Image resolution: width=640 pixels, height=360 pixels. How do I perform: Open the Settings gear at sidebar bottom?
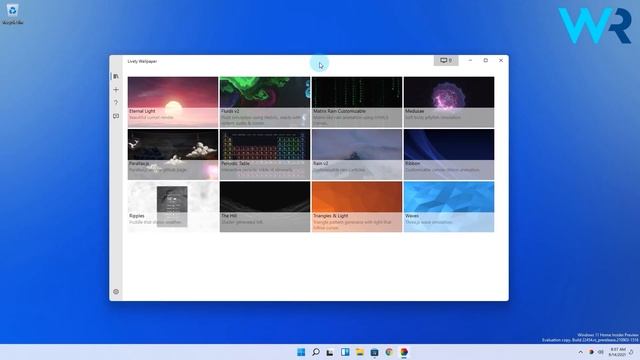(x=116, y=292)
